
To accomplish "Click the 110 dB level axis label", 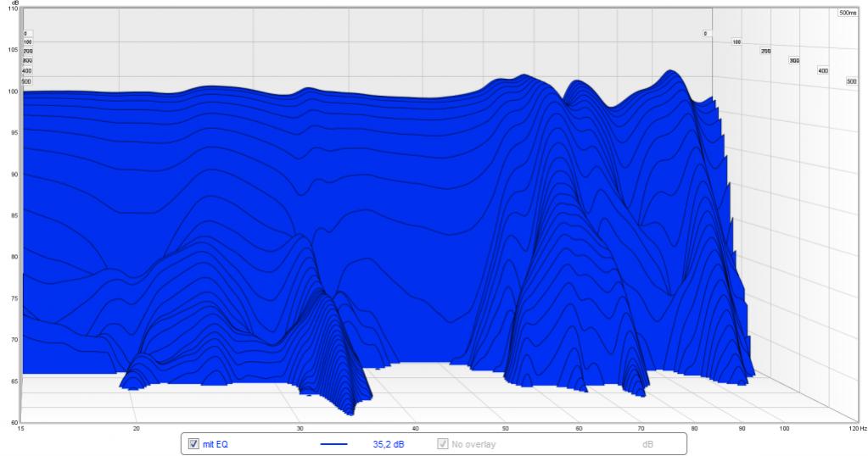I will [11, 9].
